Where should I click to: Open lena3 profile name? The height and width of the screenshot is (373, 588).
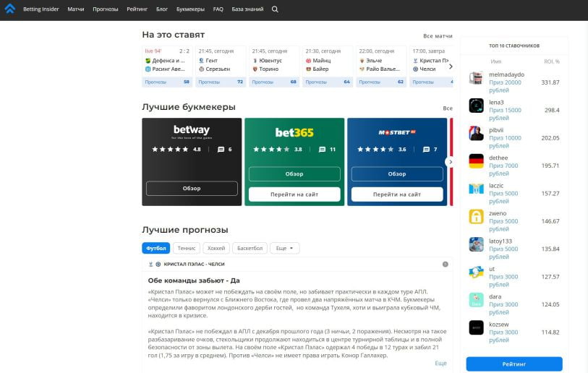(496, 103)
